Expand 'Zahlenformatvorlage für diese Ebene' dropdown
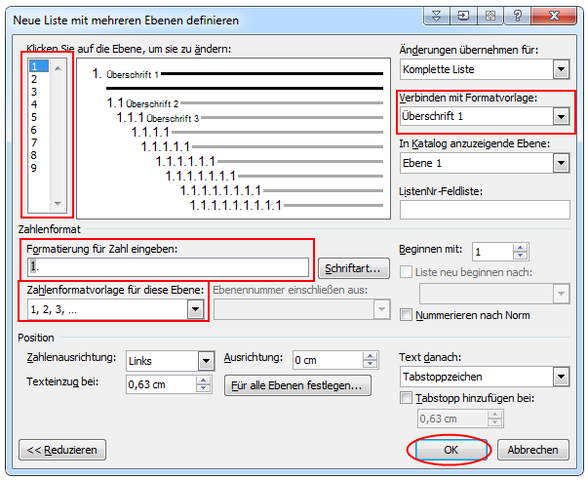Image resolution: width=588 pixels, height=480 pixels. 195,309
